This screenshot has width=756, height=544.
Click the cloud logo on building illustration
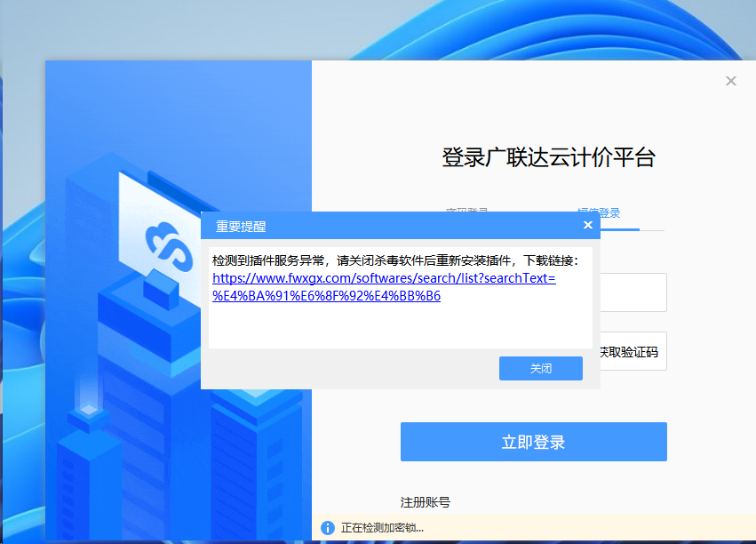(x=168, y=245)
